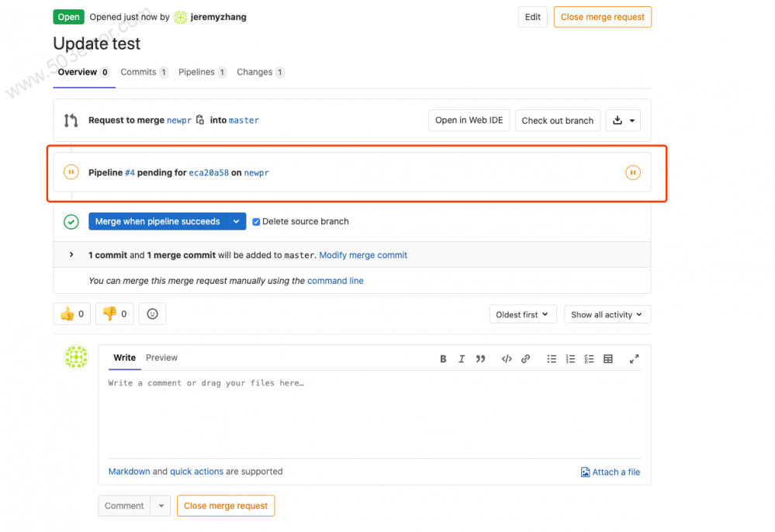This screenshot has height=532, width=775.
Task: Add a bulleted list to the comment
Action: tap(552, 358)
